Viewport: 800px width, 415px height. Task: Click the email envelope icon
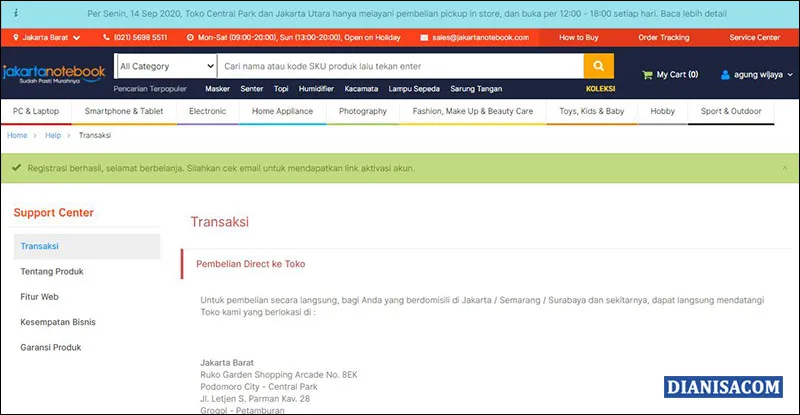pyautogui.click(x=424, y=37)
